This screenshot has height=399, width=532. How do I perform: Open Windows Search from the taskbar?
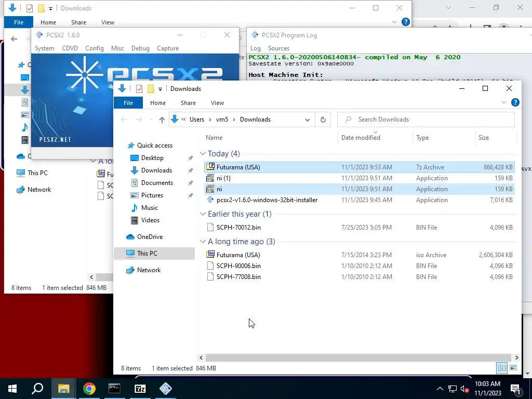coord(37,389)
